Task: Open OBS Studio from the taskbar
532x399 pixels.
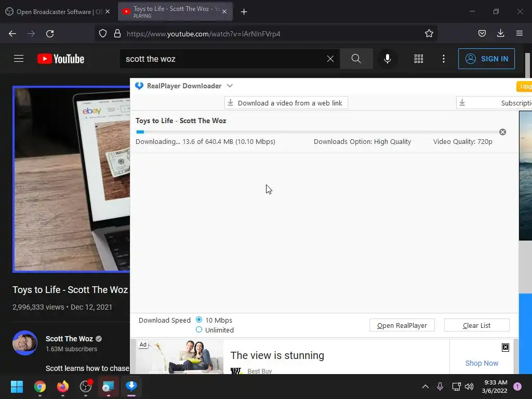Action: [86, 387]
